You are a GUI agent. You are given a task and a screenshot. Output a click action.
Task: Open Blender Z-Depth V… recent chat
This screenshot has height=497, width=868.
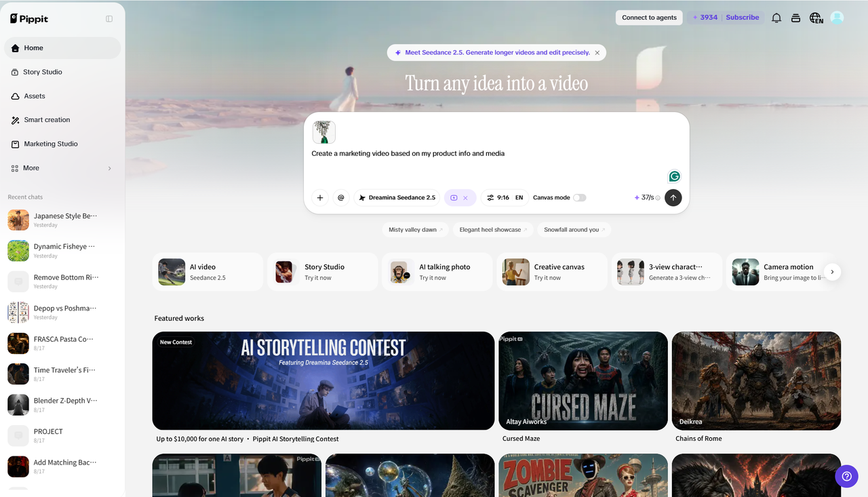[62, 405]
